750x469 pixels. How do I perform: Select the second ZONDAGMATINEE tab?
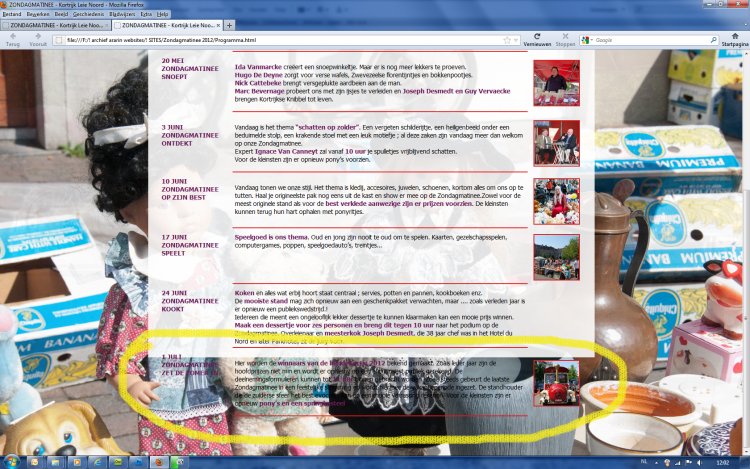(167, 25)
